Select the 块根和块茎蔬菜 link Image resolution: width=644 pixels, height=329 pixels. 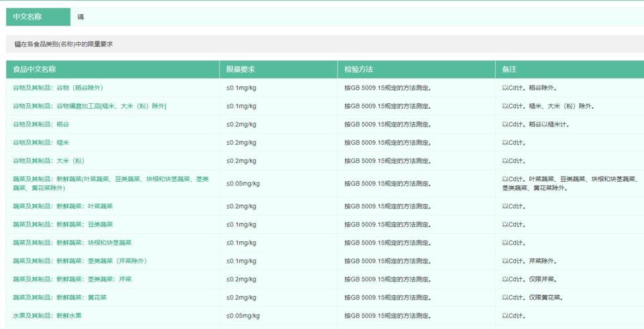point(72,243)
